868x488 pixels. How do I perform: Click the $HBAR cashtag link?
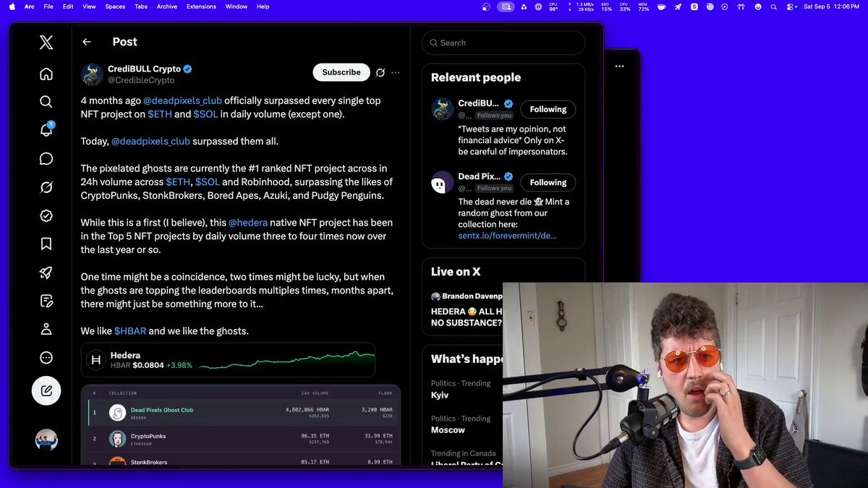130,331
